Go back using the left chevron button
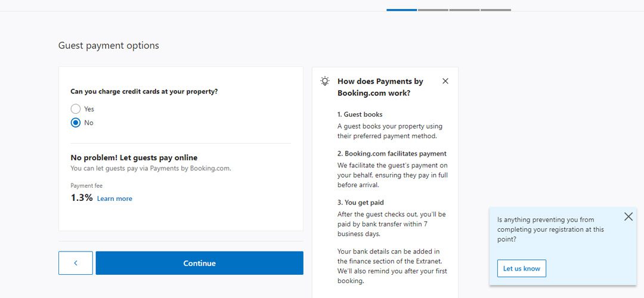Viewport: 644px width, 298px height. click(76, 263)
